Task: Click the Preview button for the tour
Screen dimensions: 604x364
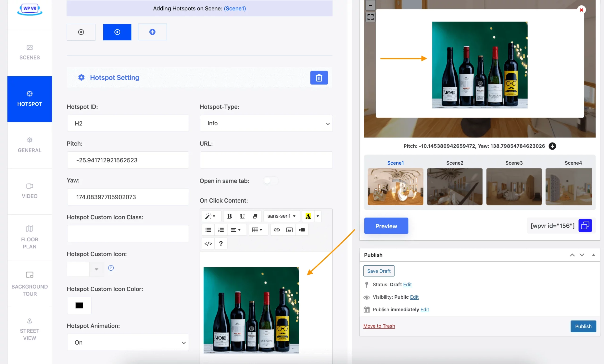Action: [x=386, y=226]
